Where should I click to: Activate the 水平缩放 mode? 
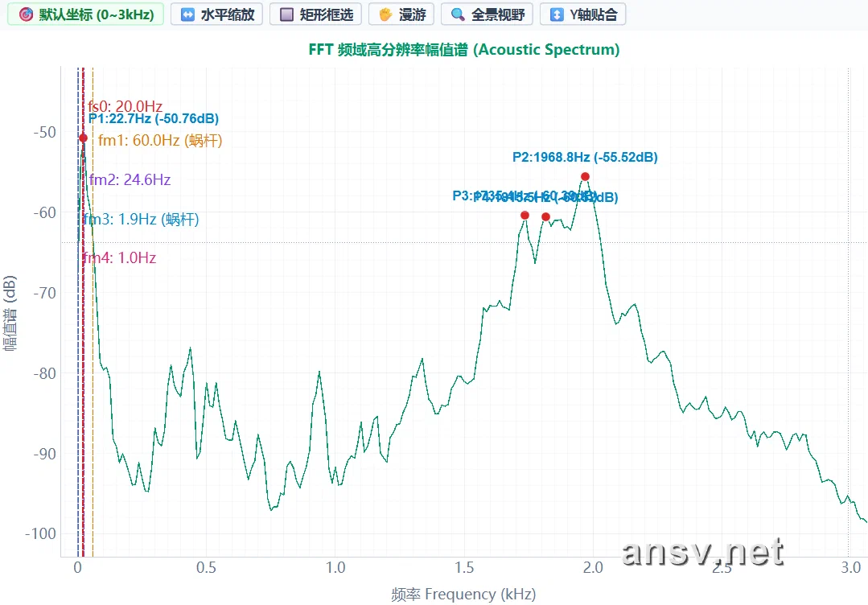216,14
